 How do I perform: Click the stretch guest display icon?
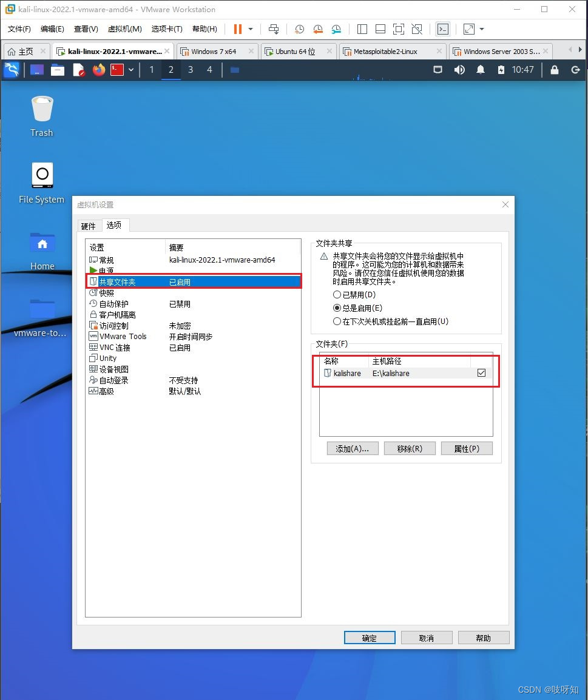pyautogui.click(x=469, y=29)
